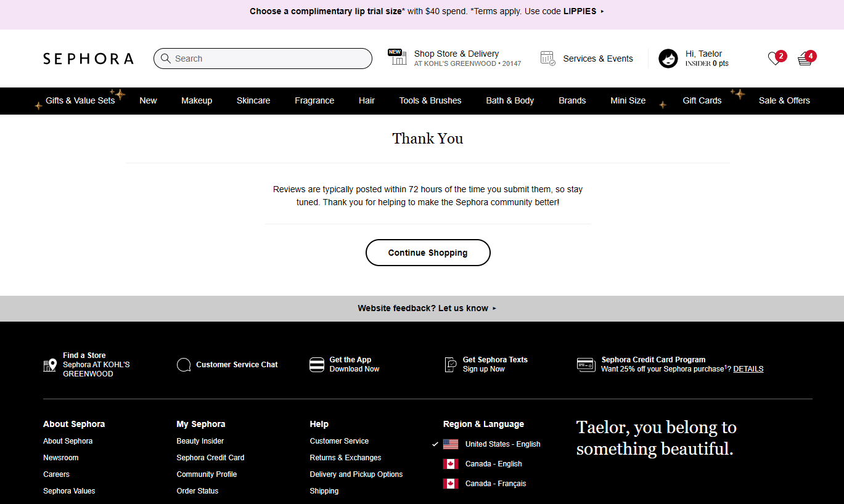Open the Makeup navigation menu
Screen dimensions: 844x504
[x=197, y=101]
